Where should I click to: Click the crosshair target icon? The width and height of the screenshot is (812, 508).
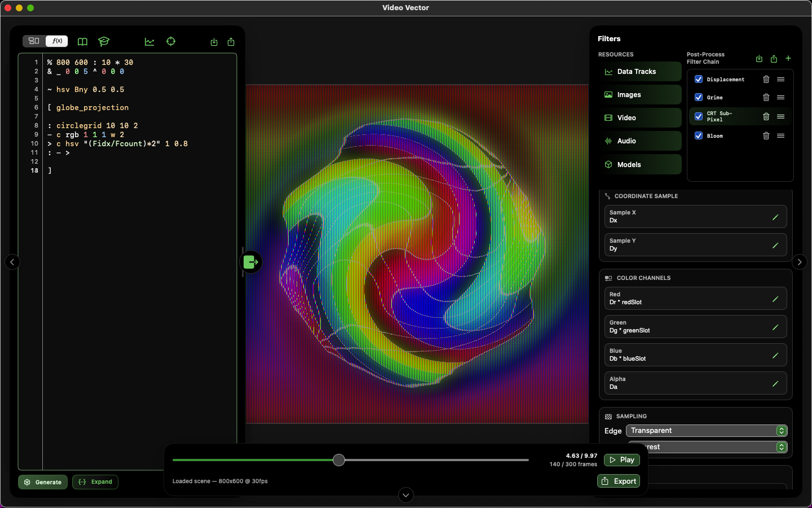tap(171, 42)
